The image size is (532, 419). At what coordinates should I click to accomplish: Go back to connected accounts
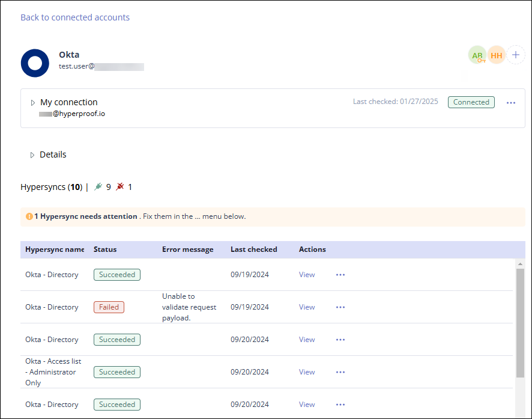click(75, 17)
